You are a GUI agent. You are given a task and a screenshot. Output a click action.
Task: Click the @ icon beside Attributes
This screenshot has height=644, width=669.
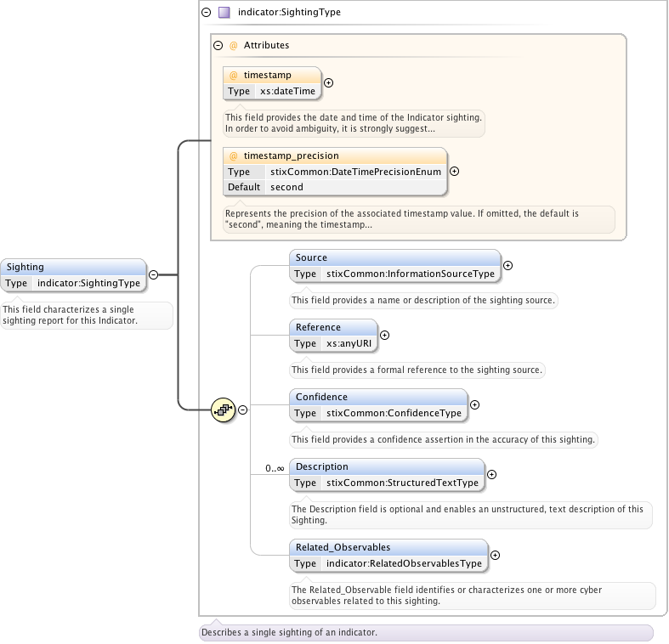(234, 45)
